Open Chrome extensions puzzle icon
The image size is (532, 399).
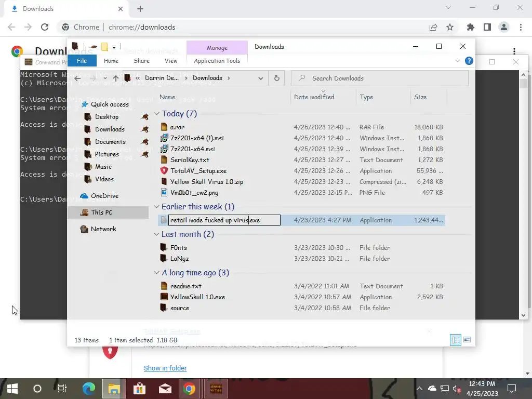click(x=470, y=27)
